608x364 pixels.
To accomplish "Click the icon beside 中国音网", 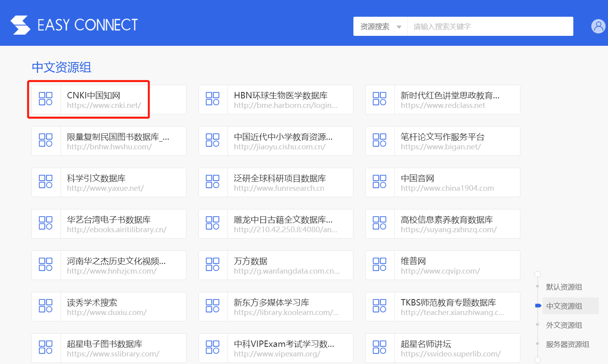I will click(x=379, y=182).
